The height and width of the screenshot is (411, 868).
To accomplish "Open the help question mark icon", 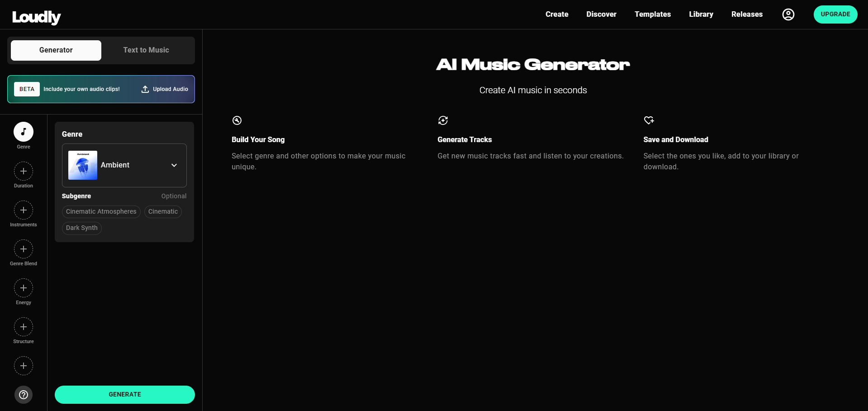I will tap(24, 395).
